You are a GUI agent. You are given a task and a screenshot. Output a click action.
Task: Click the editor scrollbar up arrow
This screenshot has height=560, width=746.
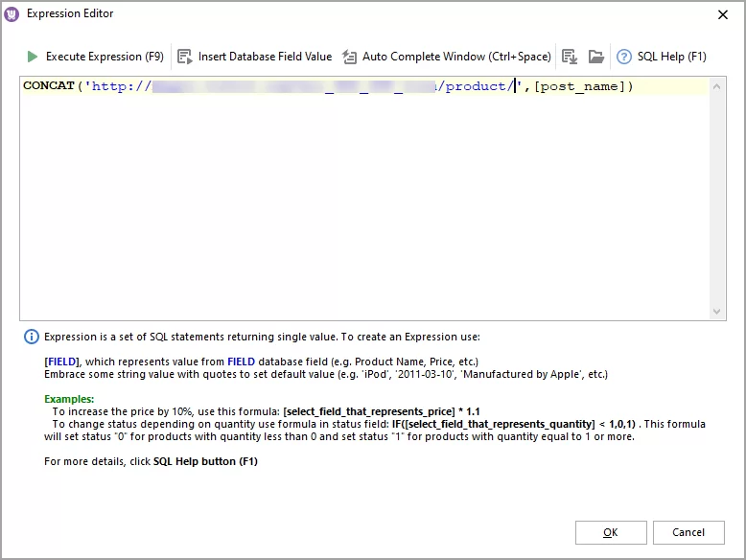coord(718,86)
